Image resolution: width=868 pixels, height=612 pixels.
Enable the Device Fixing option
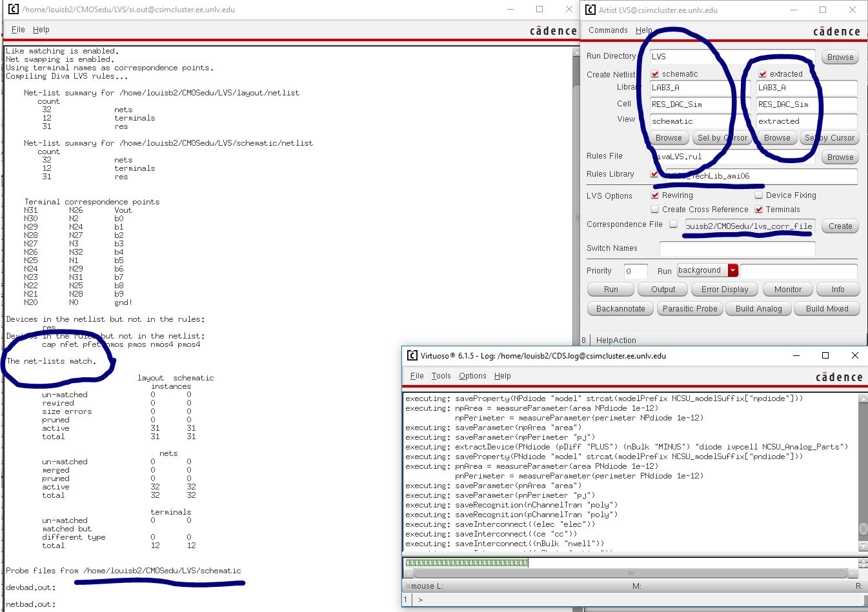click(759, 195)
